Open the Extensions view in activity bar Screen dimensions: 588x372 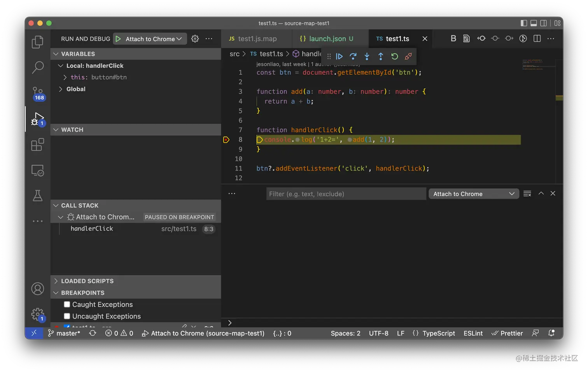click(x=38, y=145)
